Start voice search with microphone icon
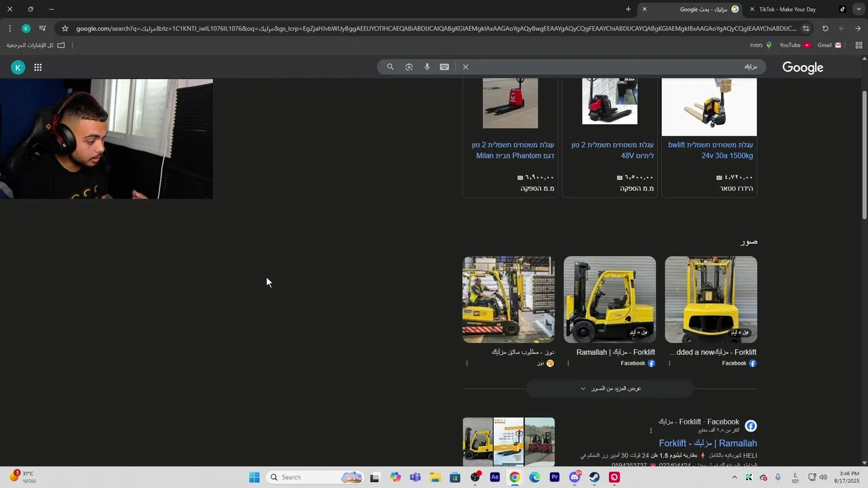This screenshot has width=868, height=488. tap(427, 67)
